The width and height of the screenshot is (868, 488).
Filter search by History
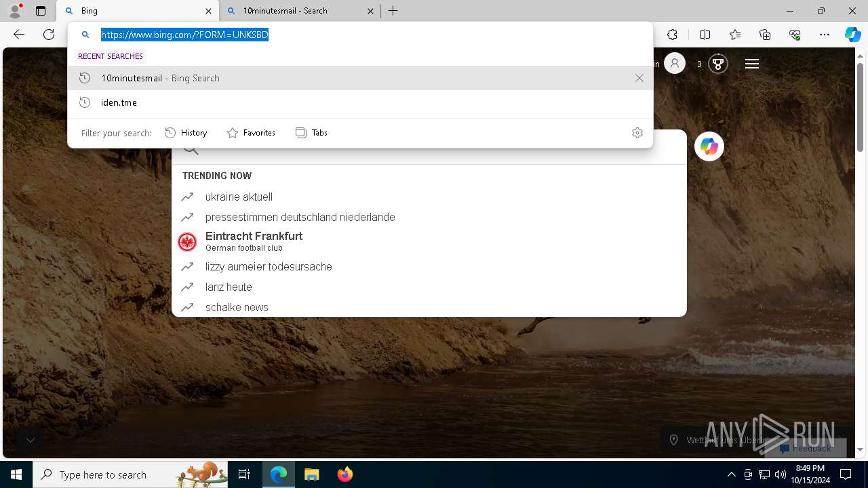(186, 133)
